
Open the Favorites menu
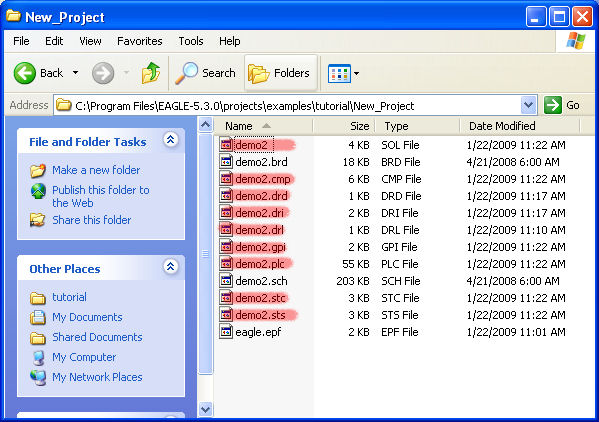click(x=139, y=41)
